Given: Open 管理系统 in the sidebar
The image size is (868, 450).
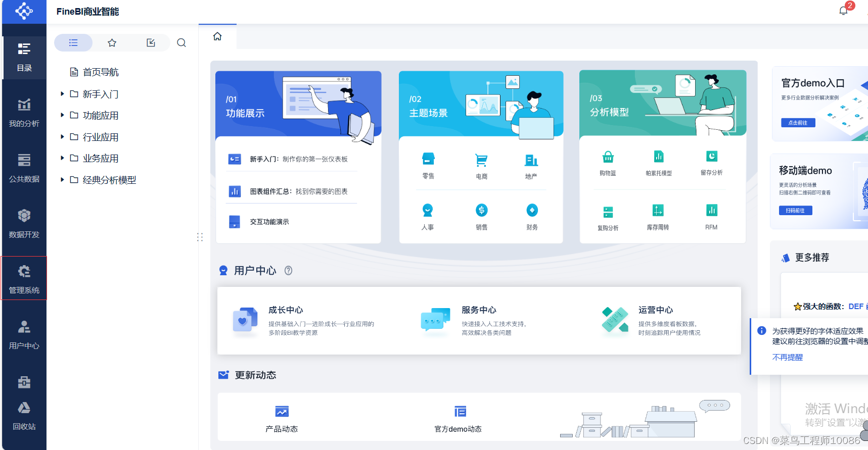Looking at the screenshot, I should [x=24, y=278].
